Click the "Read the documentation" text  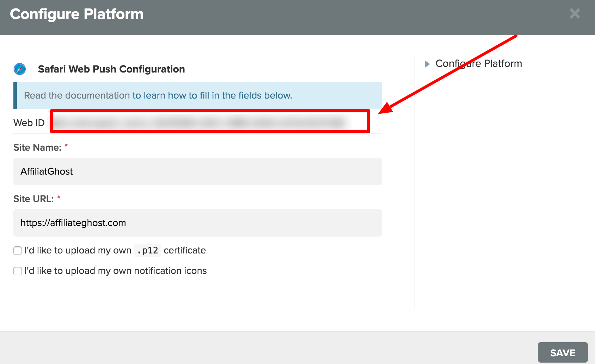[77, 95]
